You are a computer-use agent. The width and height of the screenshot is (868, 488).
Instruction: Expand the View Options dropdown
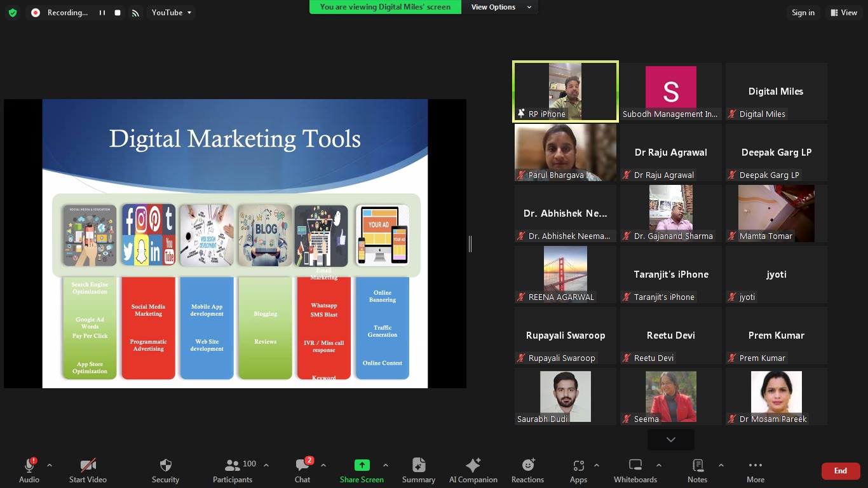(501, 7)
